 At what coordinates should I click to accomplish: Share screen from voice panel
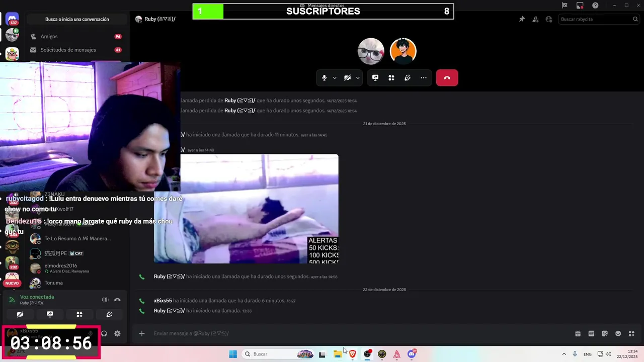coord(50,314)
